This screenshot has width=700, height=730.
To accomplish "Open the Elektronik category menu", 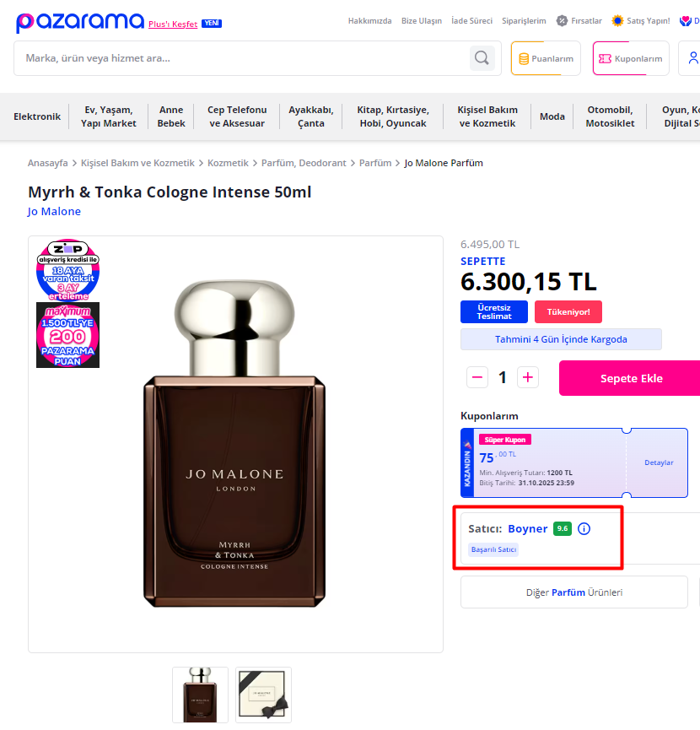I will [x=37, y=116].
